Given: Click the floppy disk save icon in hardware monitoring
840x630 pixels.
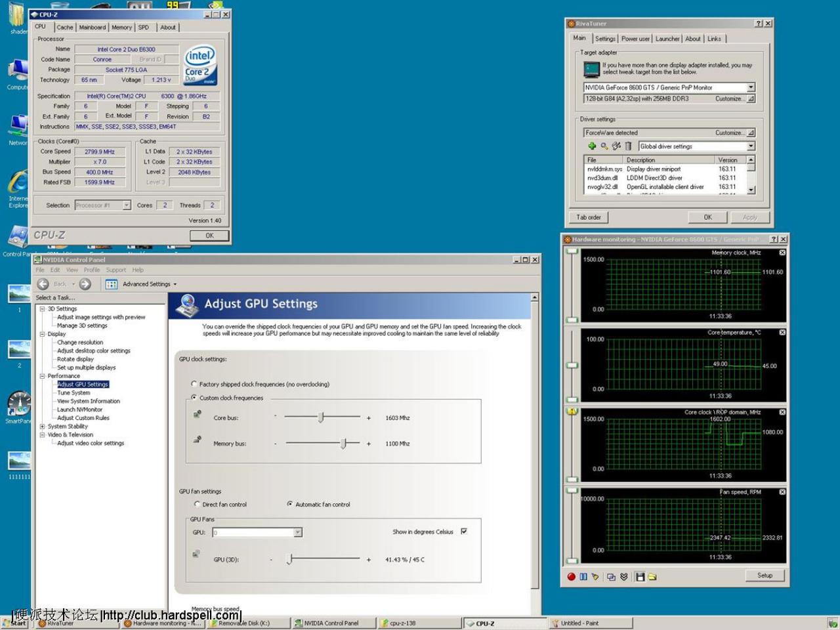Looking at the screenshot, I should (x=640, y=577).
